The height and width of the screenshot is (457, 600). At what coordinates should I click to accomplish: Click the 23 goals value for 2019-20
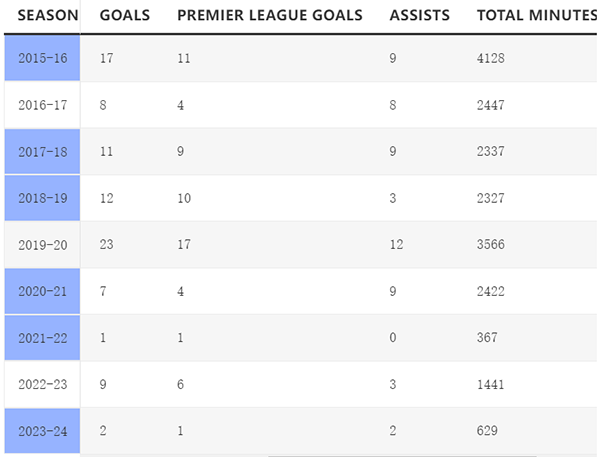(108, 245)
